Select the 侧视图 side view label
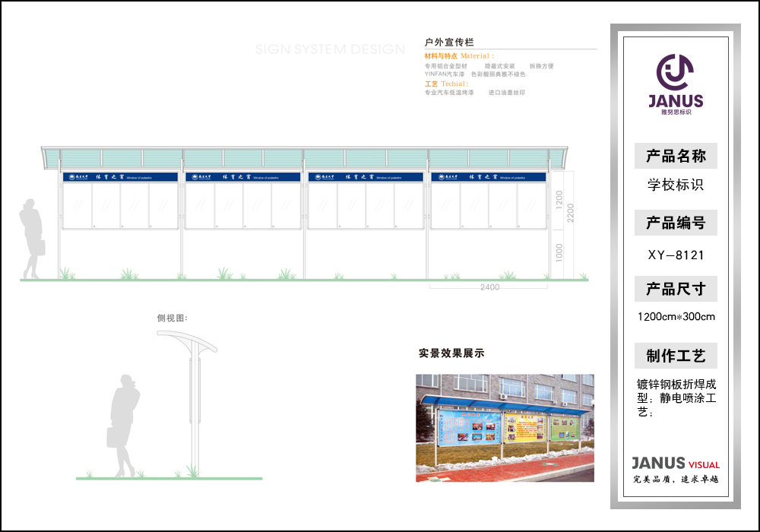 (172, 318)
